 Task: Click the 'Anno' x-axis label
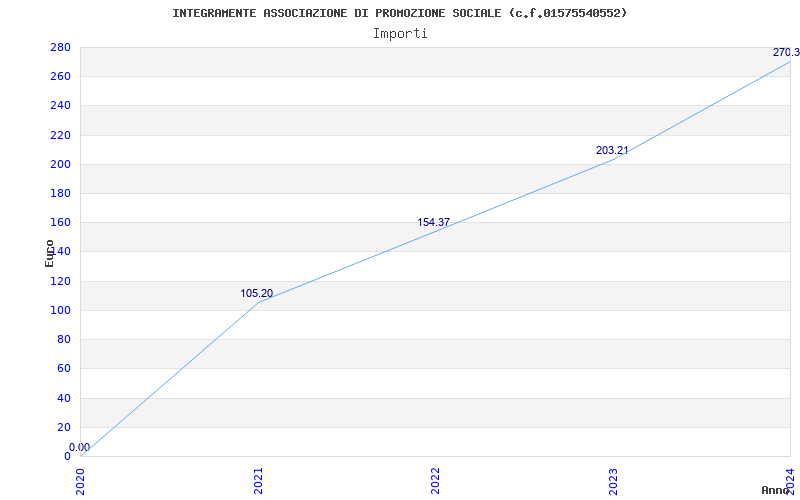(776, 490)
